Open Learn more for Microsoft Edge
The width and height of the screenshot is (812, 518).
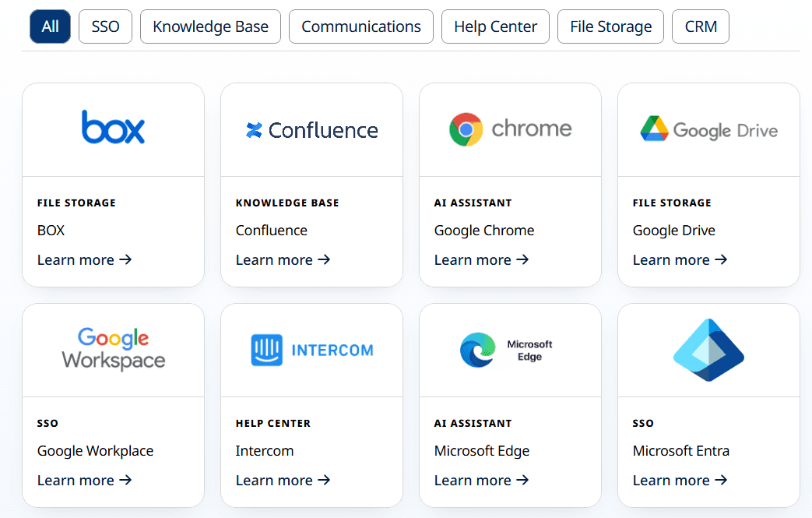coord(481,480)
